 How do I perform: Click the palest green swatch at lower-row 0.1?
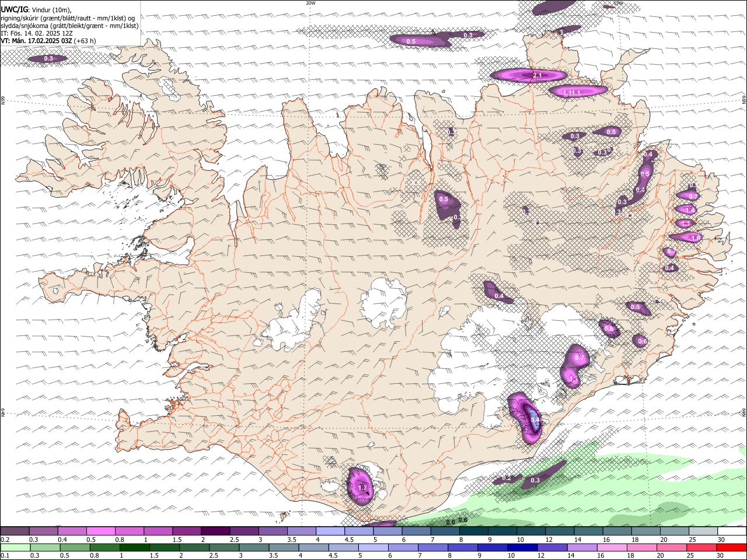(x=15, y=547)
